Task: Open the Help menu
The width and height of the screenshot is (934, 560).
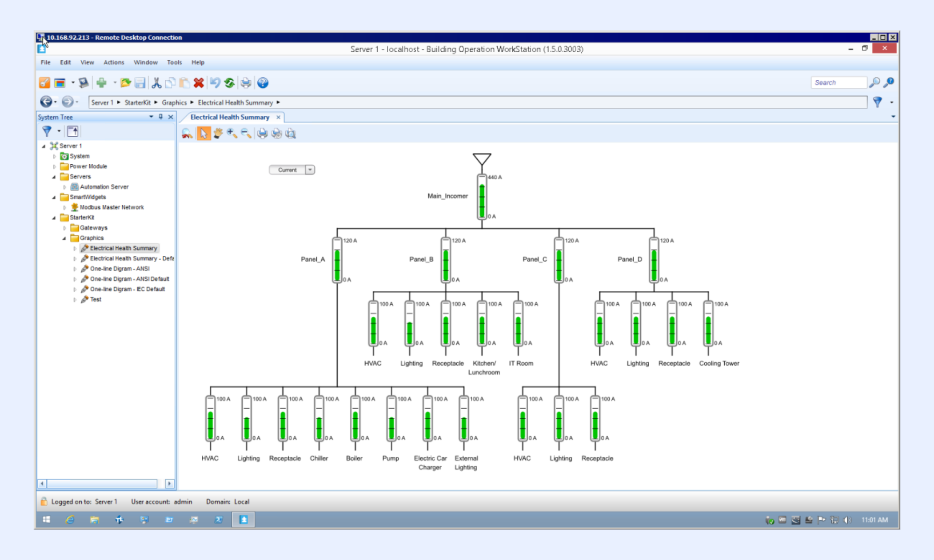Action: point(198,62)
